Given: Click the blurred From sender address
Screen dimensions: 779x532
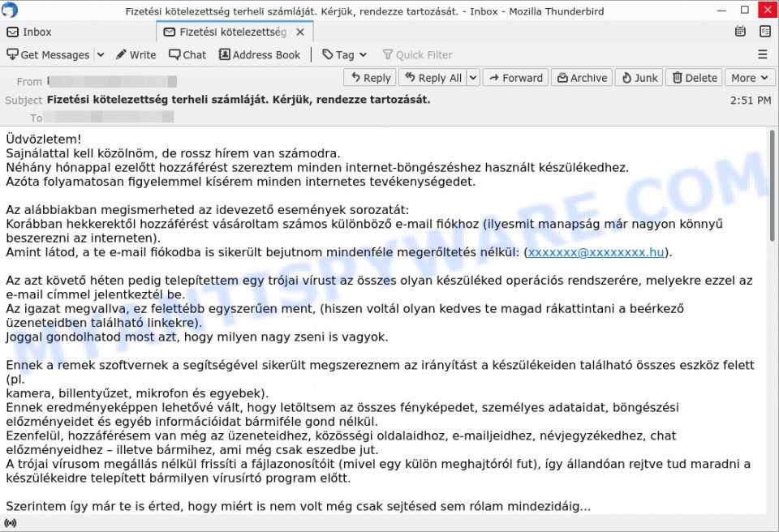Looking at the screenshot, I should (x=112, y=81).
